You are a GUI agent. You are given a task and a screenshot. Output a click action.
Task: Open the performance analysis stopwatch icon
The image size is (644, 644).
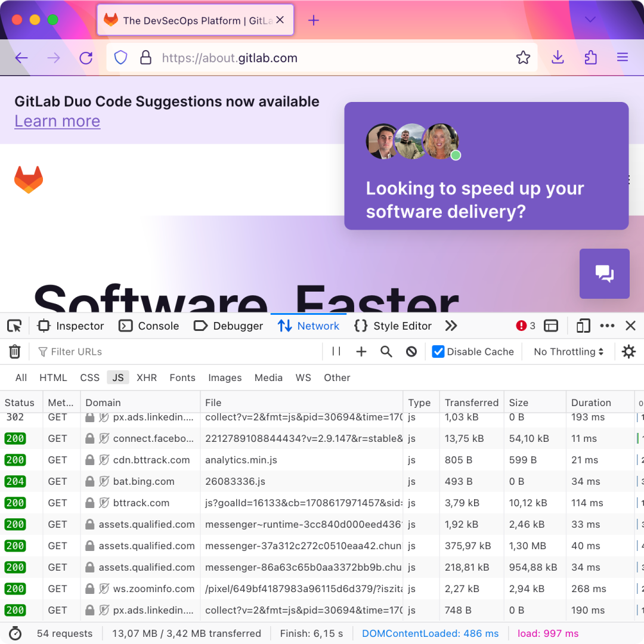(x=16, y=633)
